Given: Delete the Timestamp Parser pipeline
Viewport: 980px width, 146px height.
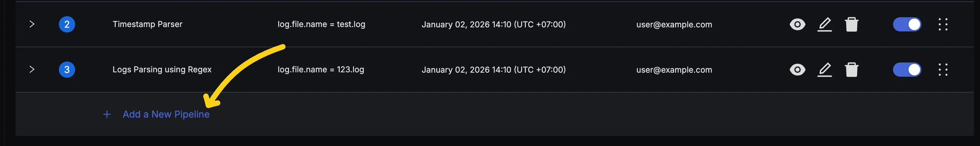Looking at the screenshot, I should click(x=851, y=25).
